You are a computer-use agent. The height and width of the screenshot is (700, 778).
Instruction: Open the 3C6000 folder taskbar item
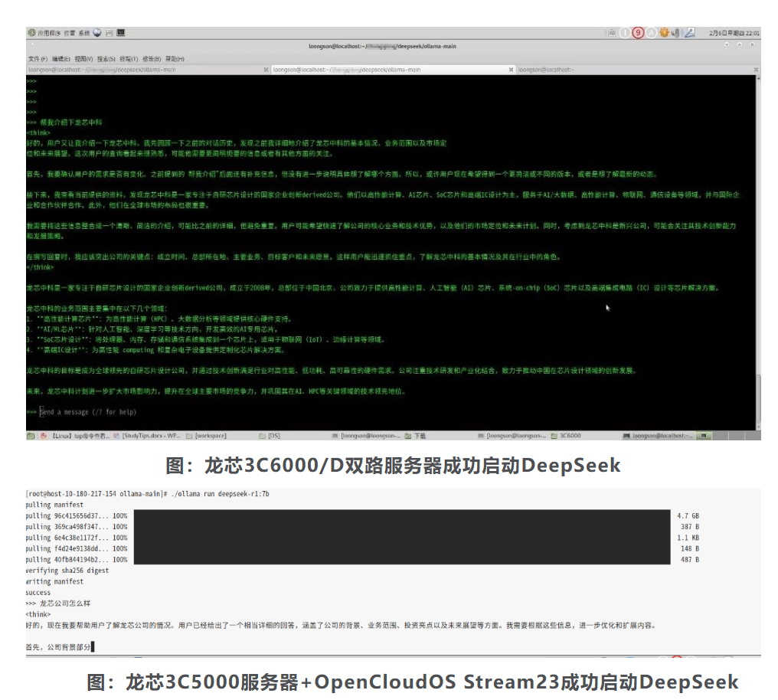[566, 436]
